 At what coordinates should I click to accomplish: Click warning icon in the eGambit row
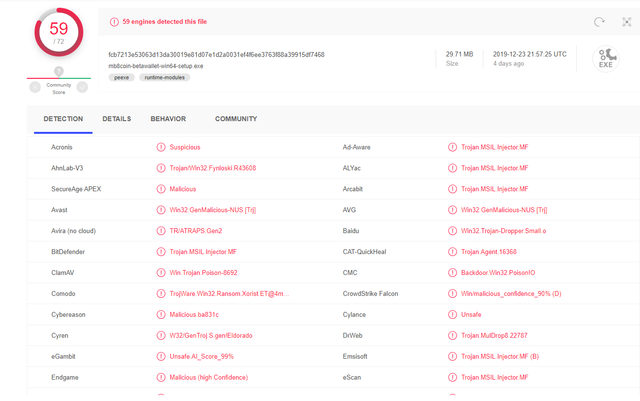[x=161, y=356]
